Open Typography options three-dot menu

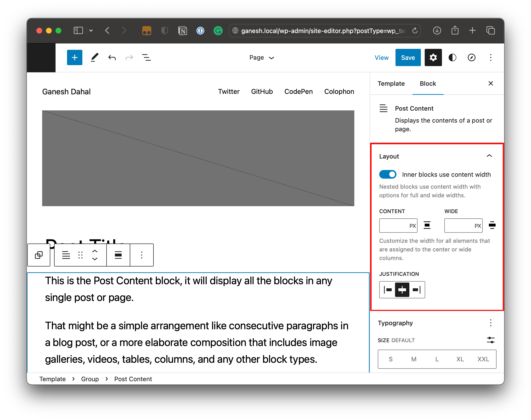491,323
